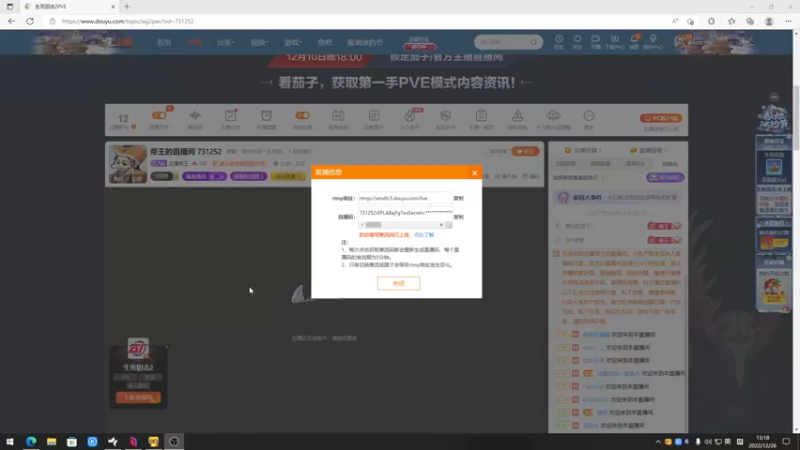Open the 鱼吧 nav item

(324, 42)
